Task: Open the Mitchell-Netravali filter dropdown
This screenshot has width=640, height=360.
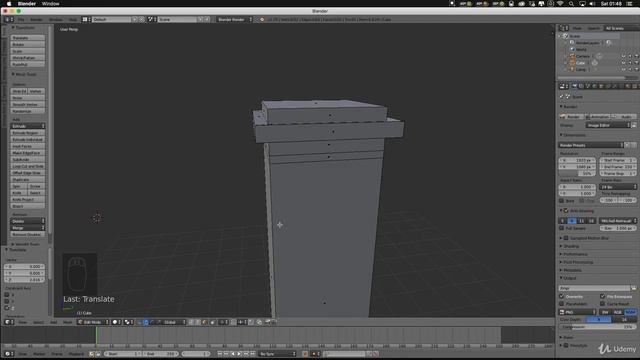Action: [x=618, y=221]
